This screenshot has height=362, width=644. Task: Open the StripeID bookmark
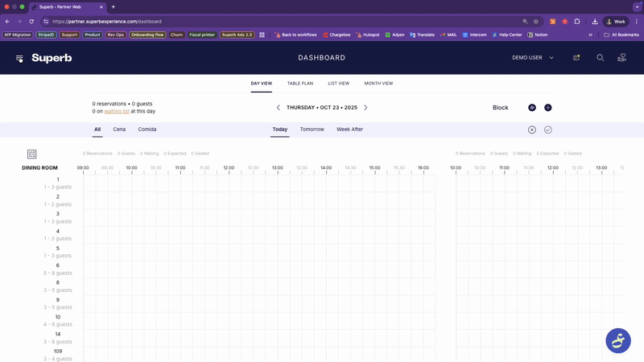tap(46, 35)
